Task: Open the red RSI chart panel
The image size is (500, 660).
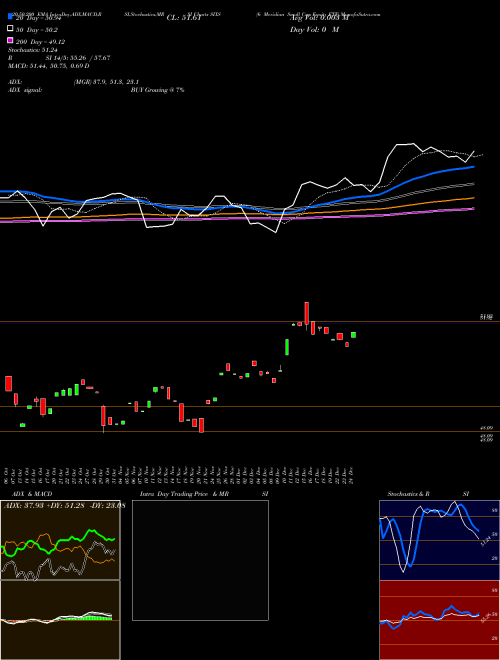Action: (439, 620)
